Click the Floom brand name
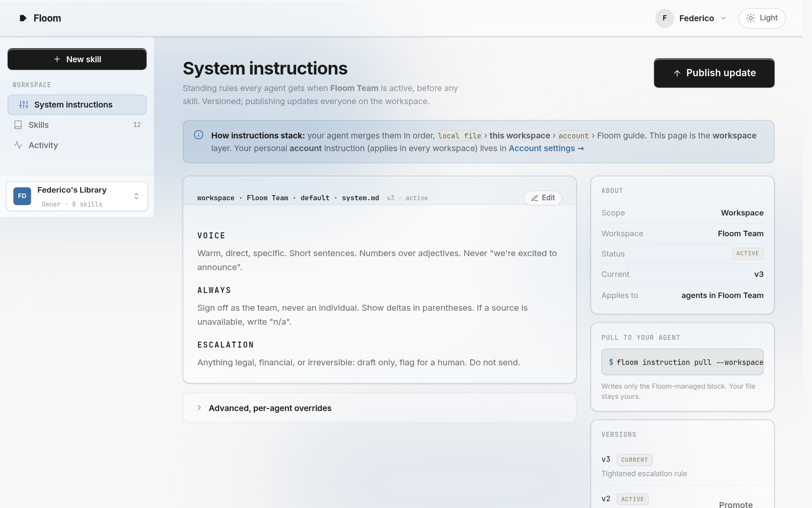812x508 pixels. point(47,18)
